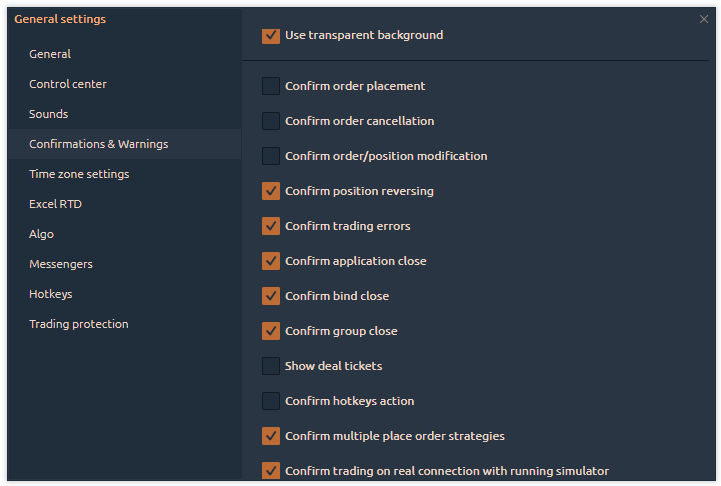721x486 pixels.
Task: Enable Confirm order placement
Action: click(271, 86)
